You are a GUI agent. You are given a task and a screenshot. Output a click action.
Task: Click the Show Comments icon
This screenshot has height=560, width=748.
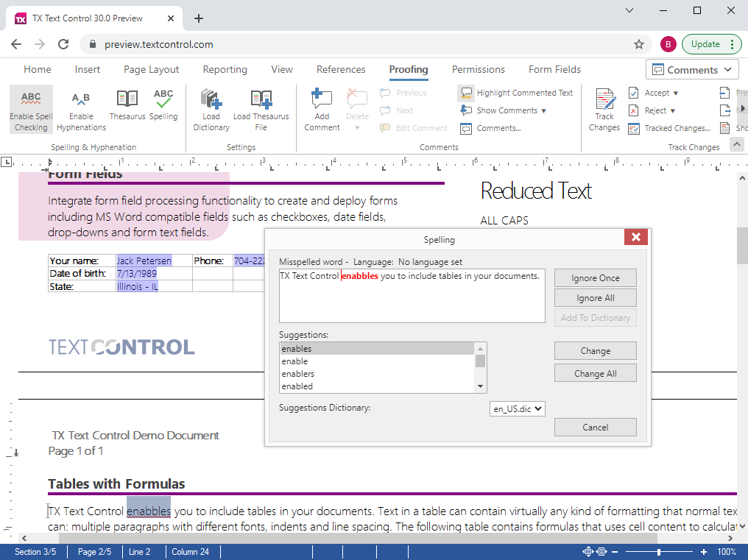465,110
